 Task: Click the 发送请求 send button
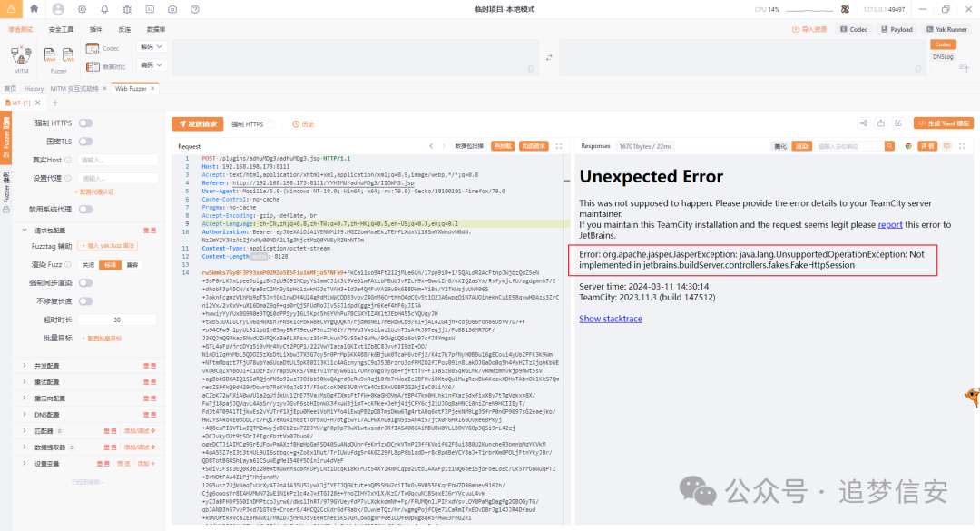(197, 123)
